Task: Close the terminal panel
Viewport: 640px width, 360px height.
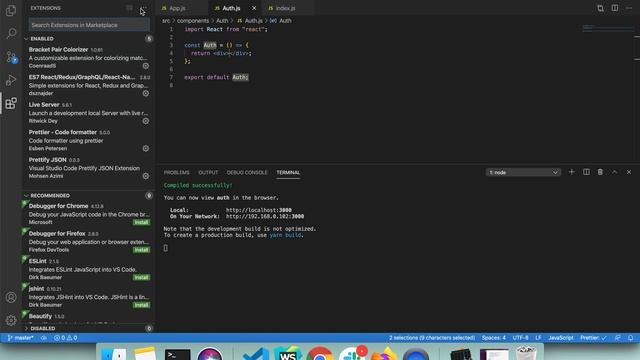Action: [629, 172]
